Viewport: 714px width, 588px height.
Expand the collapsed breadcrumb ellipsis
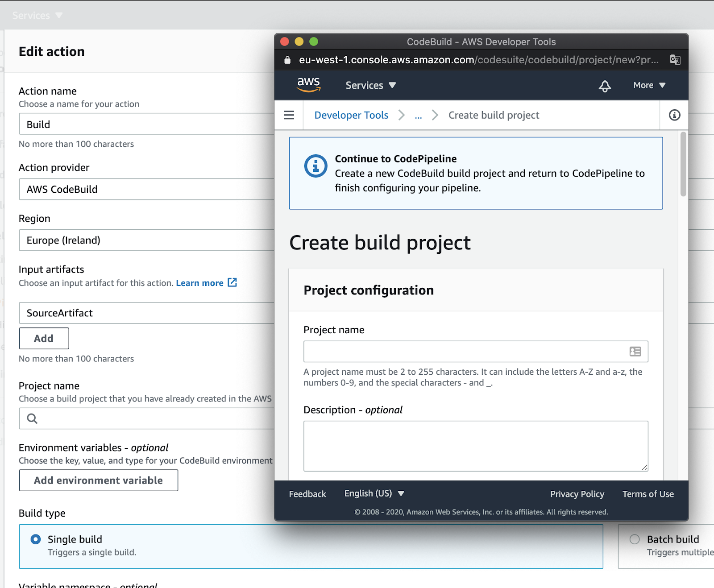(x=418, y=116)
